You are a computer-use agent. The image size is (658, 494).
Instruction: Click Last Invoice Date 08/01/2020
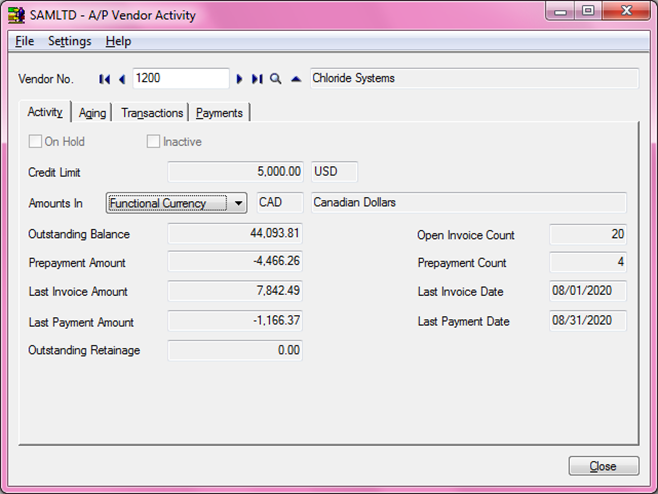pyautogui.click(x=588, y=291)
